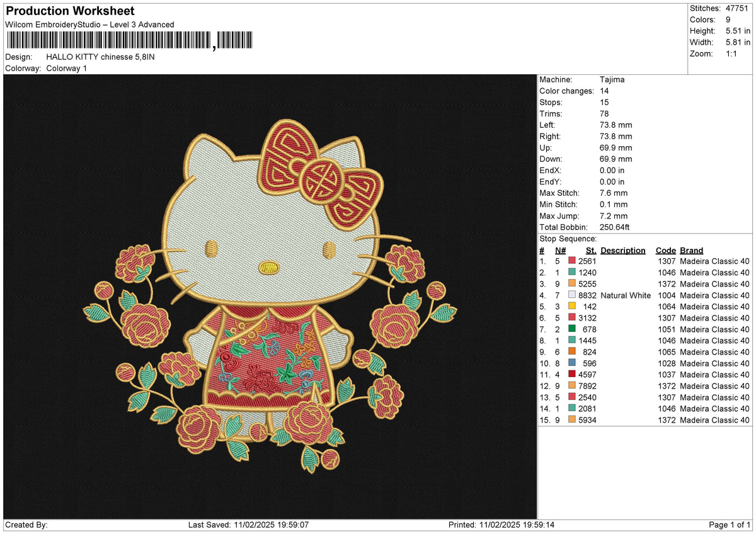Click thread code 1037 in stop 11
Image resolution: width=756 pixels, height=534 pixels.
click(666, 375)
